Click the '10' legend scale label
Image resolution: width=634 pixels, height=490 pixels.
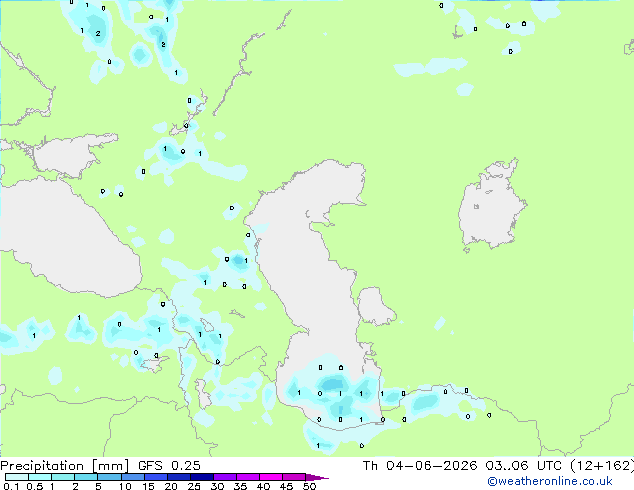(x=125, y=486)
